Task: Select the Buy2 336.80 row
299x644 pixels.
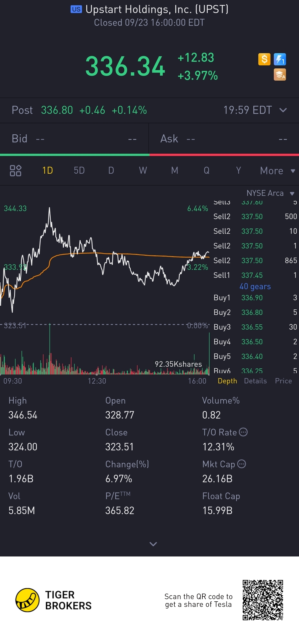Action: coord(255,312)
